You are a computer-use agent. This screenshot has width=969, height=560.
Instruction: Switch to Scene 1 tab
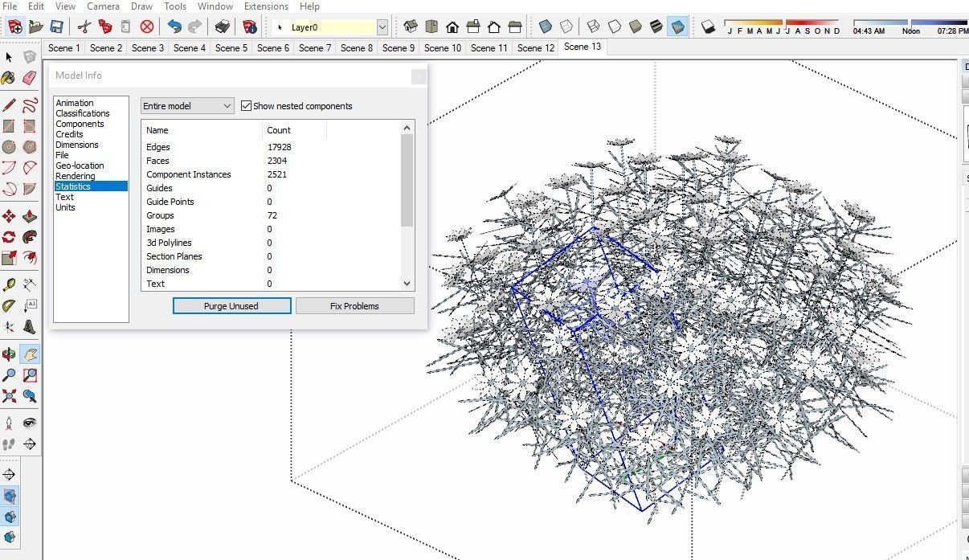(64, 47)
